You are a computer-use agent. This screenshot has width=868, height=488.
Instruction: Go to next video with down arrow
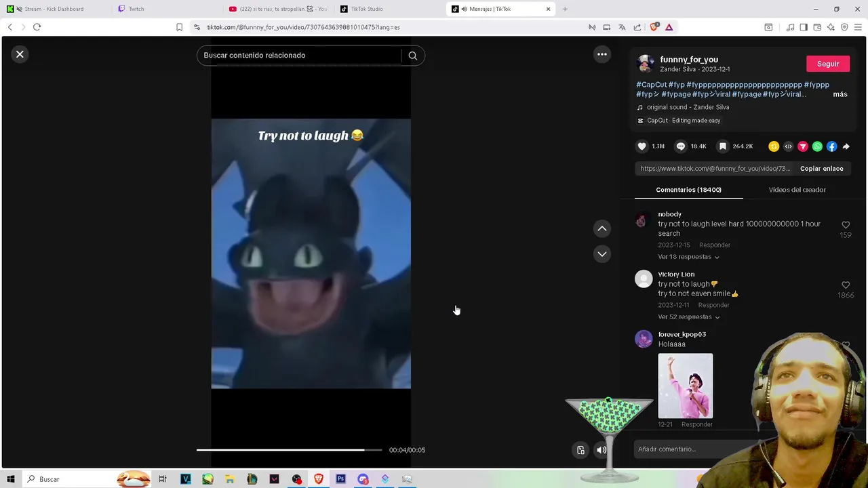[601, 254]
